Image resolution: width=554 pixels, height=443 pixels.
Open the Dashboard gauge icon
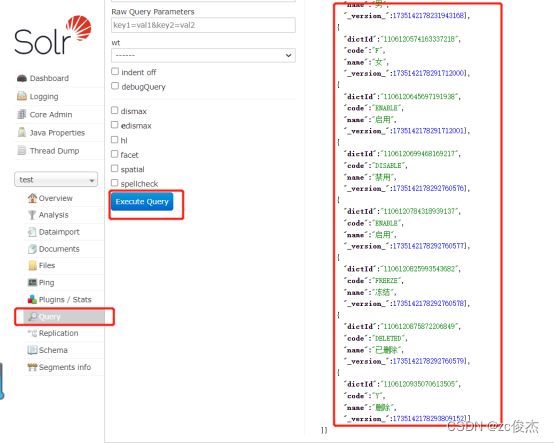[22, 78]
